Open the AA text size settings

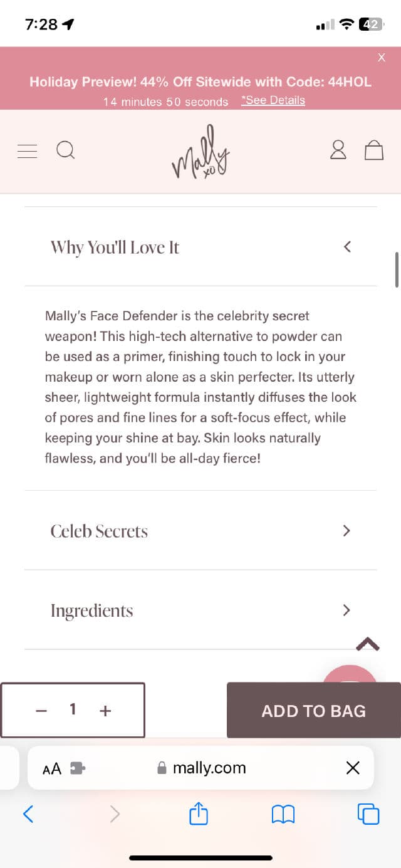[x=53, y=767]
